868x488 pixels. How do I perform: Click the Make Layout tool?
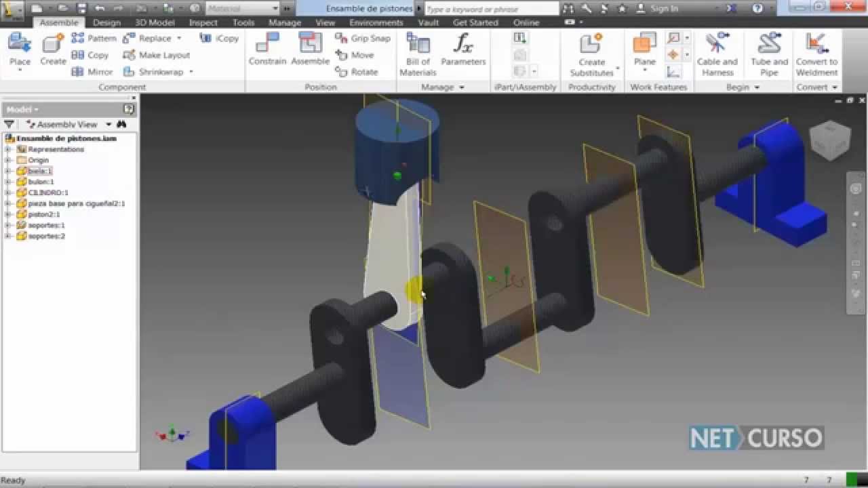tap(157, 55)
